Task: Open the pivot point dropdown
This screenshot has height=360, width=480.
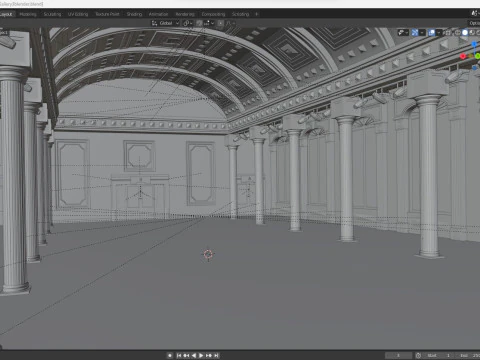Action: pos(188,23)
